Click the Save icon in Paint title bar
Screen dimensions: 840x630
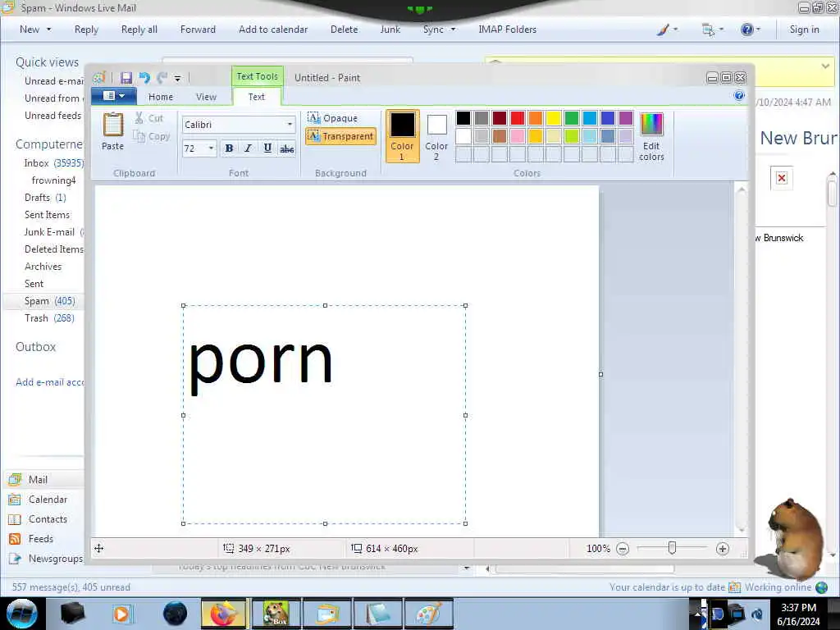pos(126,78)
